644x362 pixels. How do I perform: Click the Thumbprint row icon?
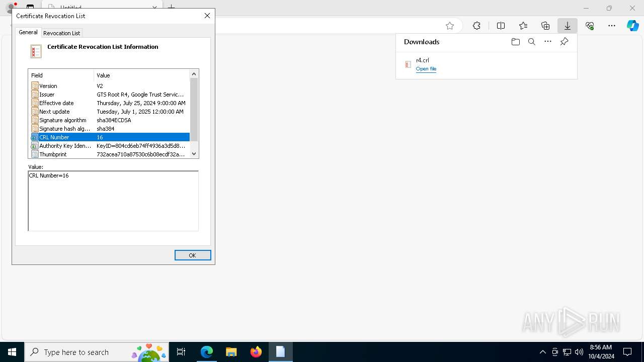pos(35,154)
